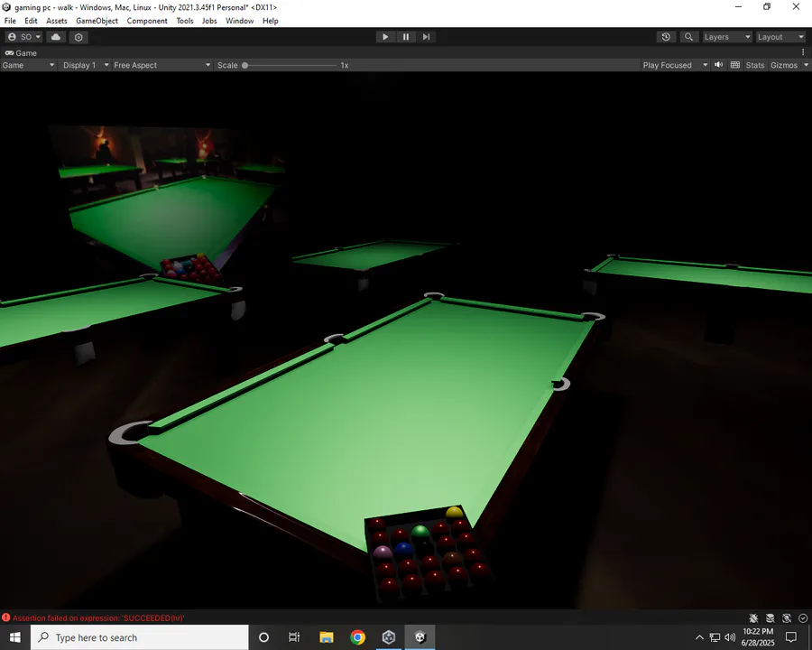The image size is (812, 650).
Task: Start Play mode
Action: (x=384, y=37)
